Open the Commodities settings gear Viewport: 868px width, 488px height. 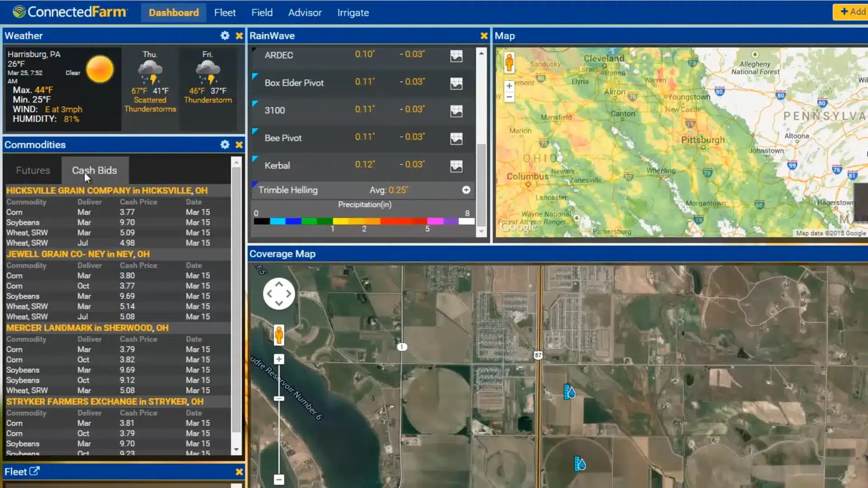225,145
